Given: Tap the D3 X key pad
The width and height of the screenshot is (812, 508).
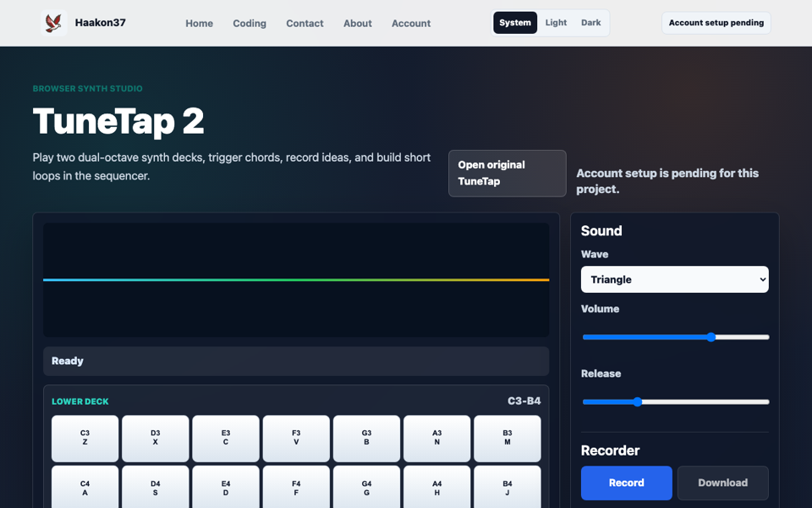Looking at the screenshot, I should (x=156, y=438).
